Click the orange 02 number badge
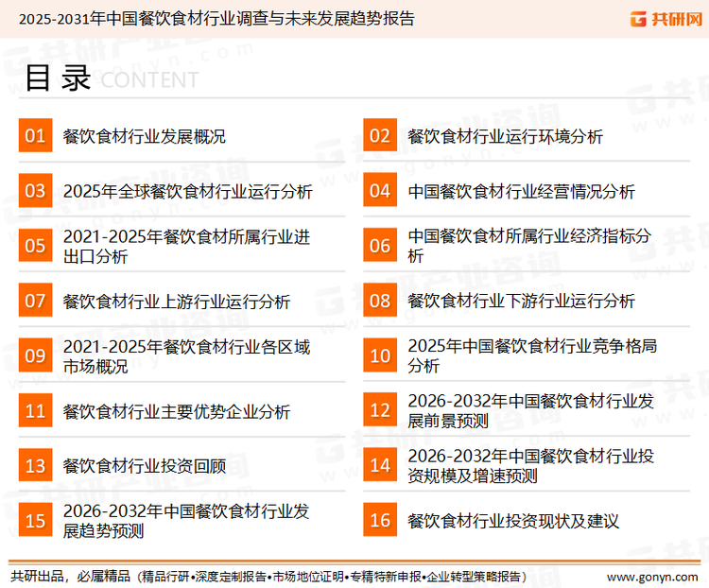This screenshot has width=709, height=588. point(379,136)
